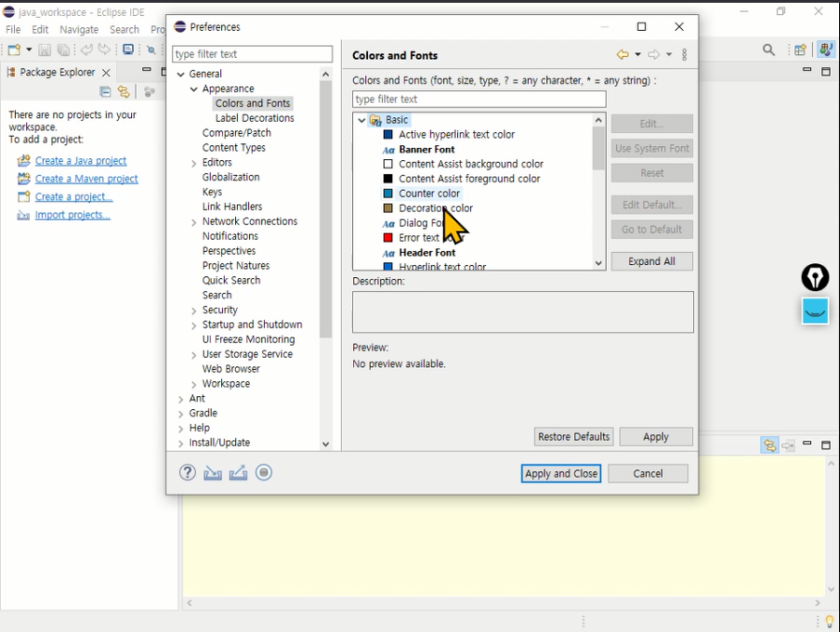
Task: Open Preferences page three-dot menu
Action: click(685, 54)
